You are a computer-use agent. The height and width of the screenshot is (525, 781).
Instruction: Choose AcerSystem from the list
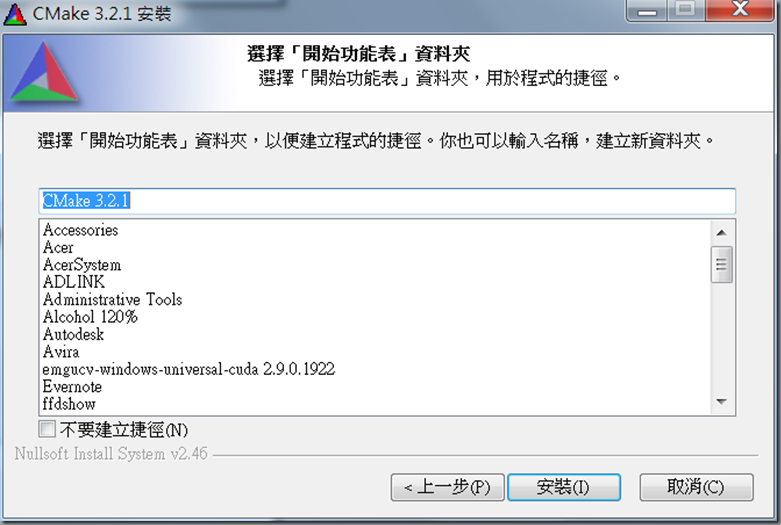pyautogui.click(x=82, y=265)
